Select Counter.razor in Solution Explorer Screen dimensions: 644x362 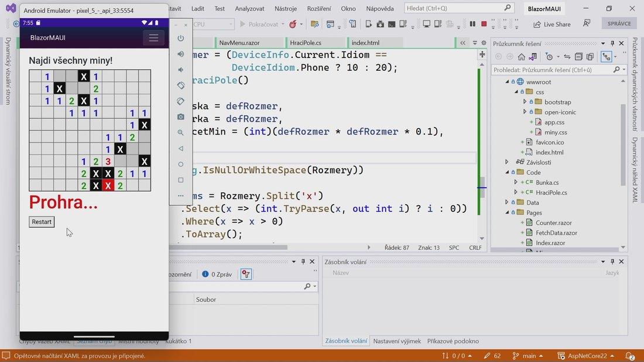click(553, 222)
